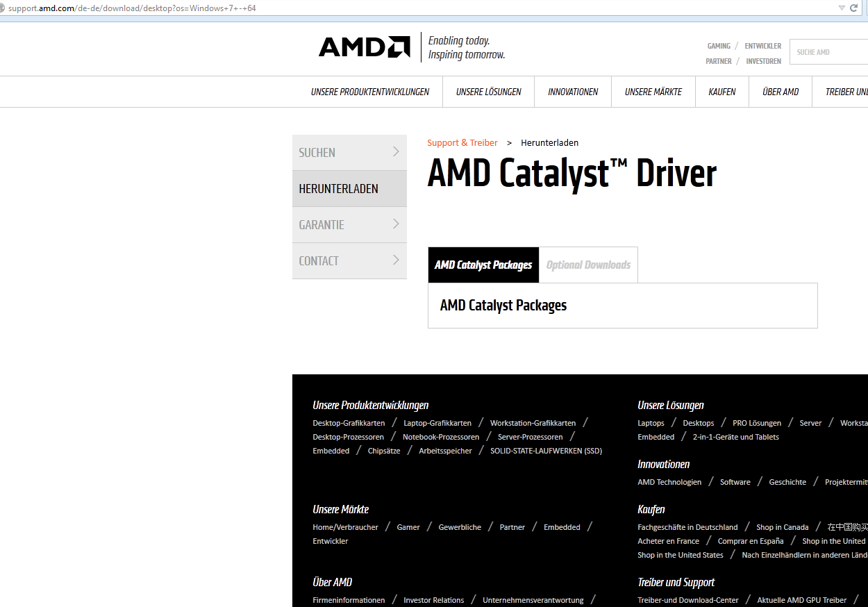
Task: Open Server footer link under Unsere Lösungen
Action: coord(810,423)
